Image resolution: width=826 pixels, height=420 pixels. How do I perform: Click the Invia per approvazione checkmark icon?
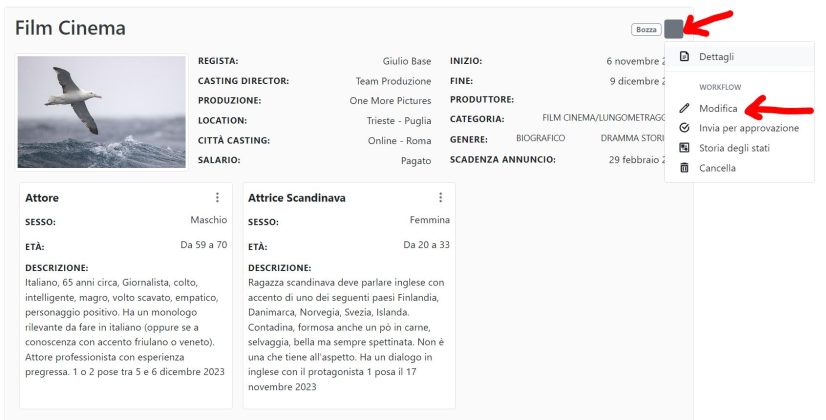684,128
